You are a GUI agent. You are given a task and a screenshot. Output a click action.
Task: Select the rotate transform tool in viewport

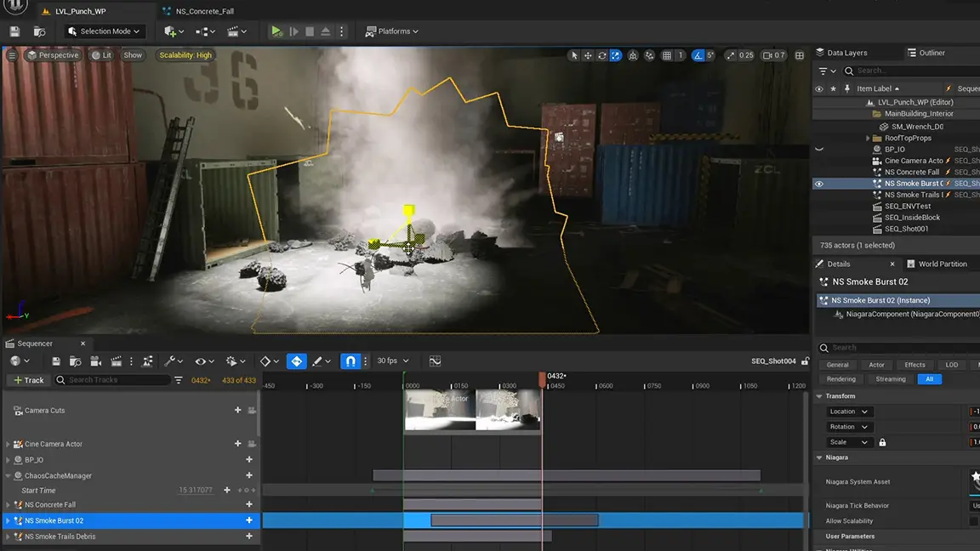[601, 55]
